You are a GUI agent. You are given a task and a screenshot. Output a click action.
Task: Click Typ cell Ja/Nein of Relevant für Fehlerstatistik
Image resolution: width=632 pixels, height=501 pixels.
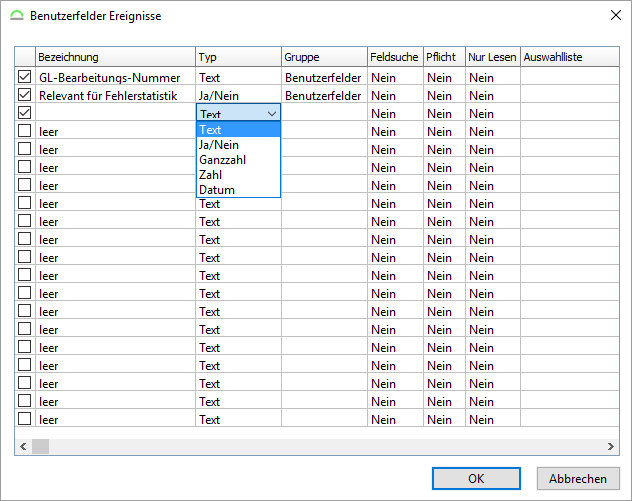238,94
